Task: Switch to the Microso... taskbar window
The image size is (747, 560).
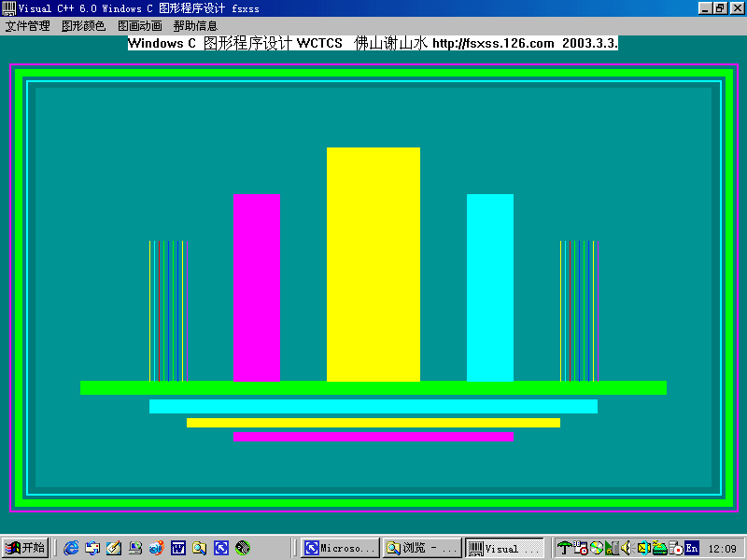Action: [340, 548]
